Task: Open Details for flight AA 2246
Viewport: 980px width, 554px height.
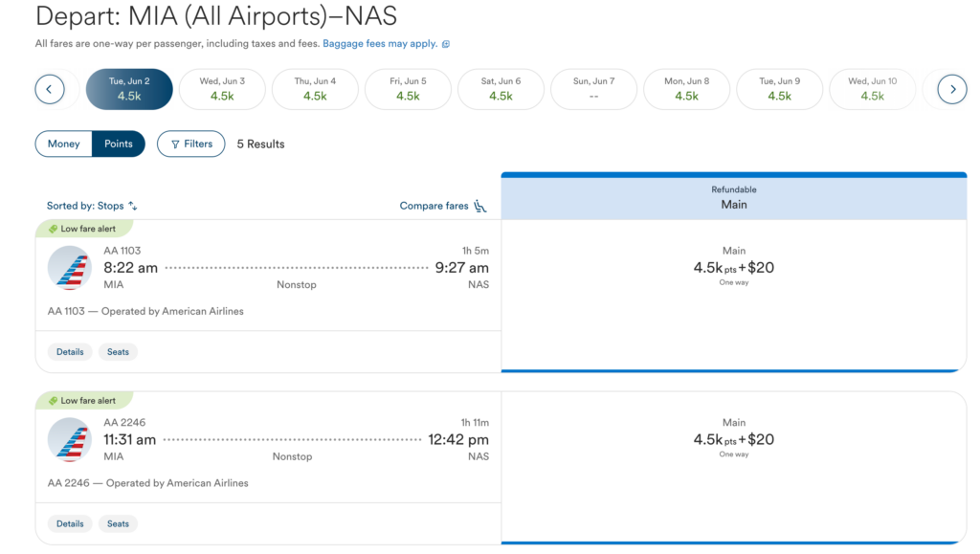Action: 70,523
